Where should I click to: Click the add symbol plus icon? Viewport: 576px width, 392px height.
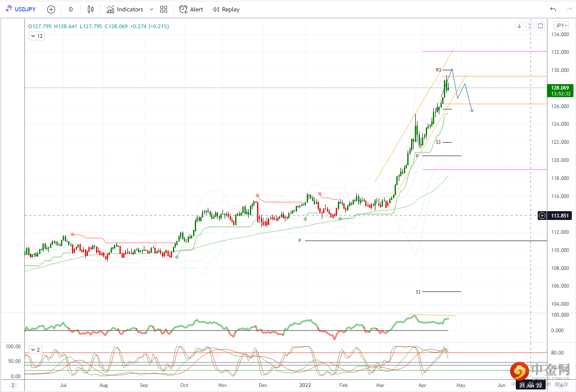[x=51, y=9]
